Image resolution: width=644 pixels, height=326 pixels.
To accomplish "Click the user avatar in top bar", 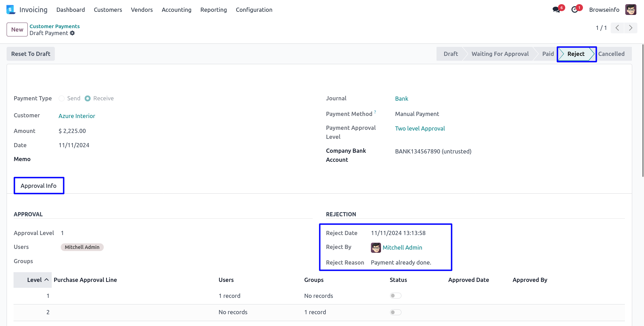I will 630,10.
